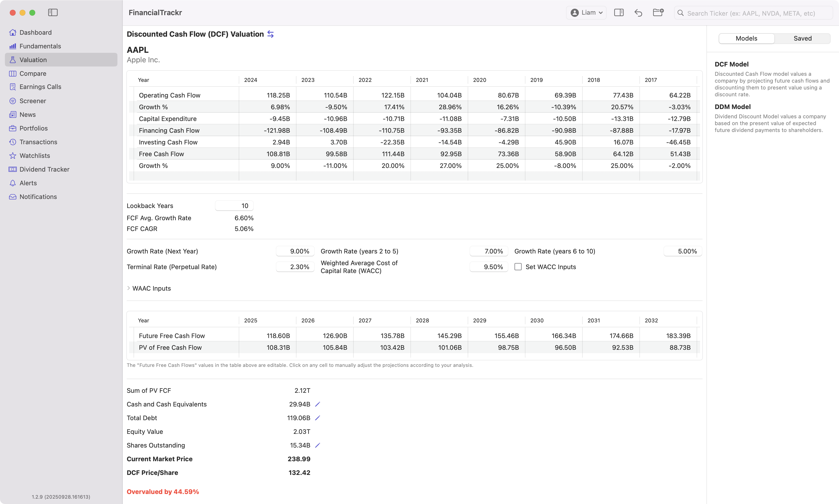Click the undo arrow icon
The height and width of the screenshot is (504, 839).
click(x=638, y=13)
